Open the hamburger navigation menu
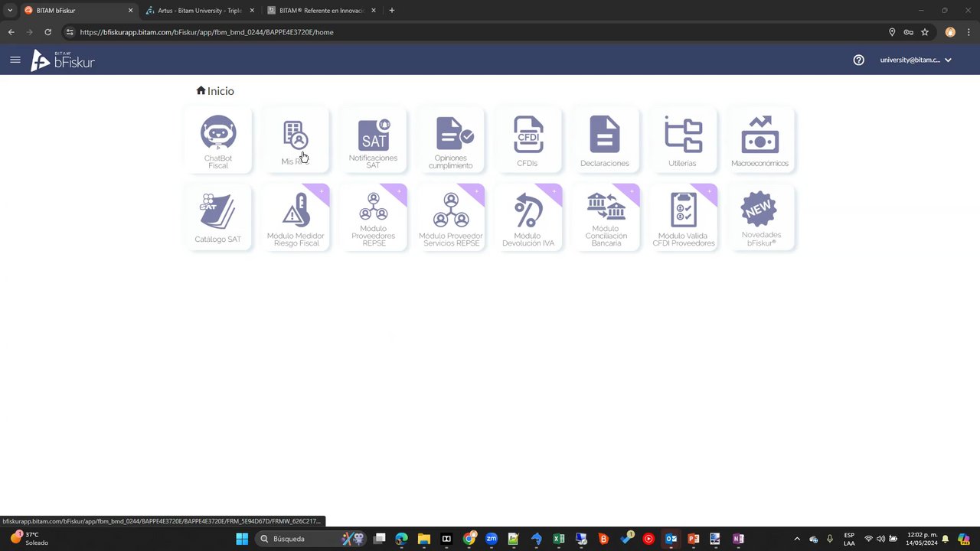This screenshot has width=980, height=551. (15, 60)
